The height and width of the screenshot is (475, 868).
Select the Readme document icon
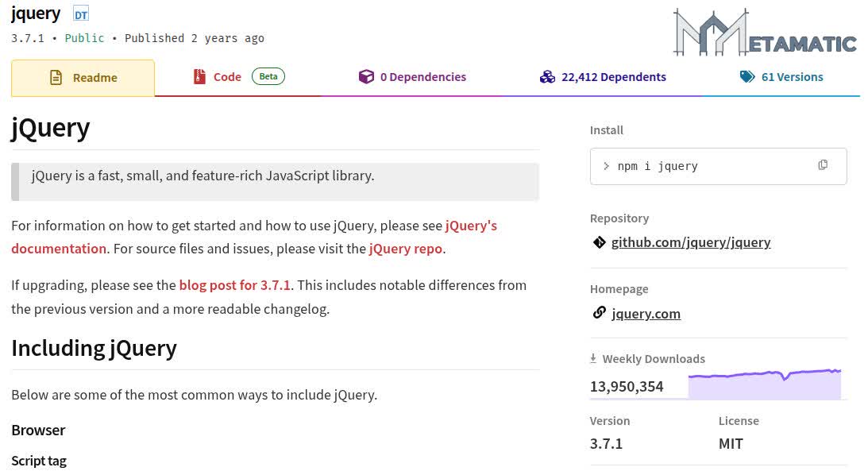(55, 77)
